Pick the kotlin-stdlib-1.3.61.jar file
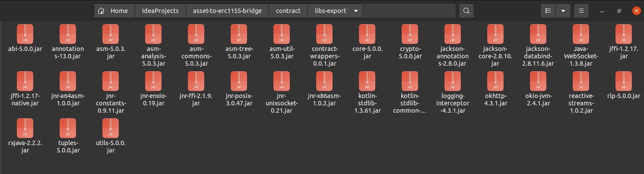This screenshot has height=174, width=644. tap(367, 81)
